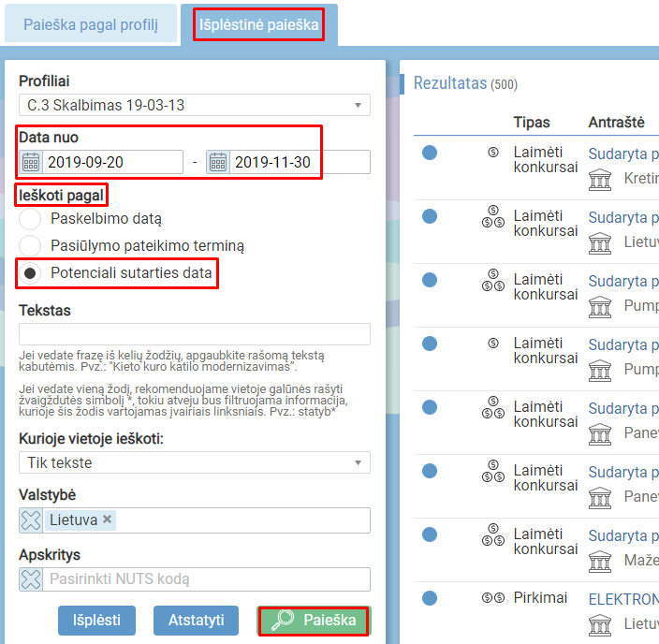Image resolution: width=659 pixels, height=644 pixels.
Task: Remove the Lietuva tag from Valstybė
Action: tap(108, 520)
